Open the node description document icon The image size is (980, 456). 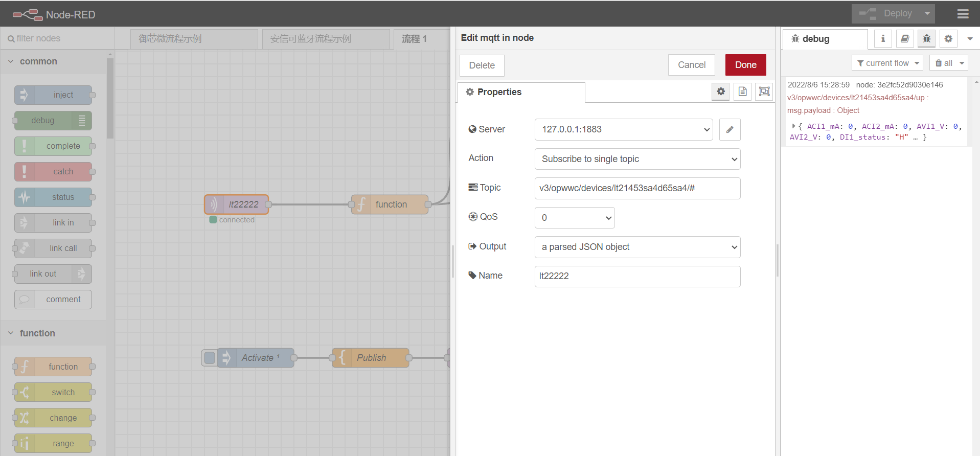coord(742,92)
